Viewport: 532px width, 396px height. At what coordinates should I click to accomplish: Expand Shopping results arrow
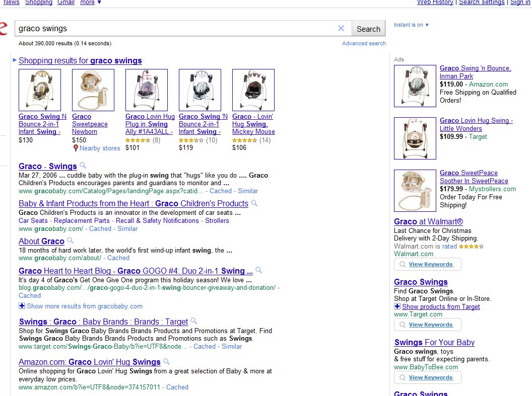click(15, 60)
